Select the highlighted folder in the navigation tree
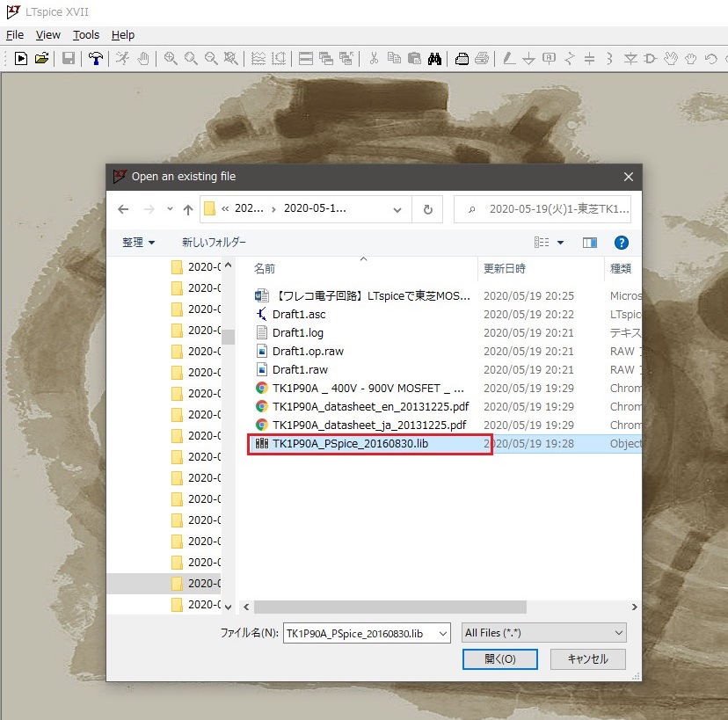Image resolution: width=728 pixels, height=720 pixels. pyautogui.click(x=164, y=584)
